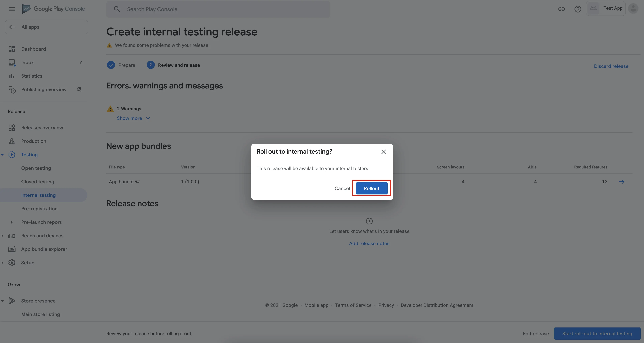Open Main store listing in sidebar
The image size is (644, 343).
click(40, 314)
